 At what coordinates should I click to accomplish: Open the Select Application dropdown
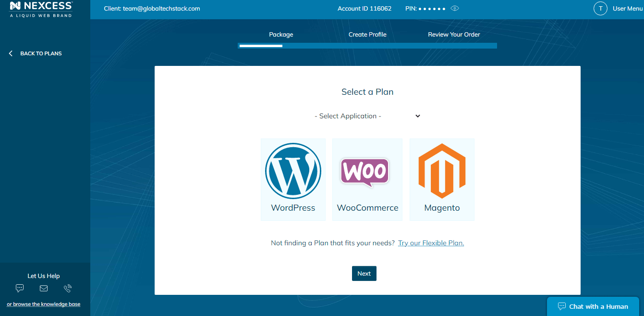[367, 116]
